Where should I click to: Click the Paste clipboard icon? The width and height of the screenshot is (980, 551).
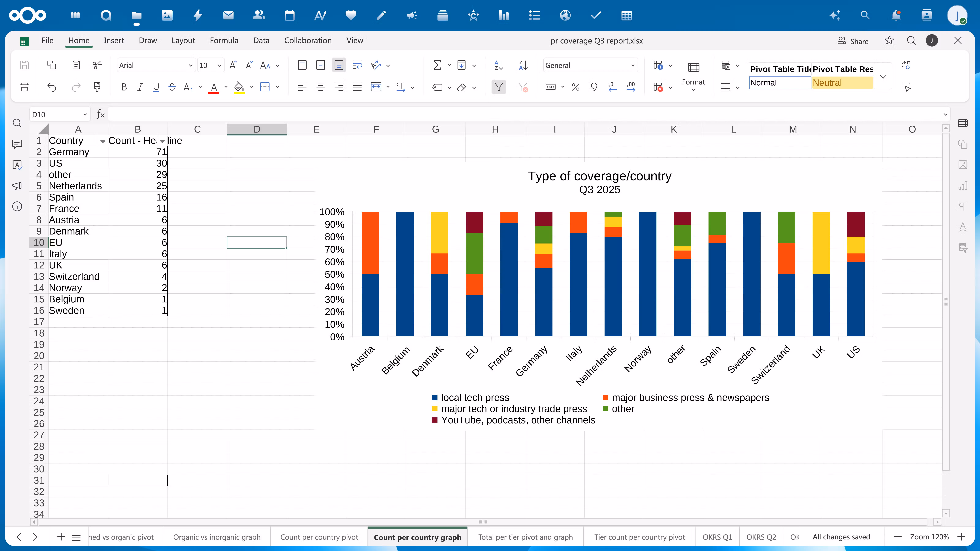[76, 65]
